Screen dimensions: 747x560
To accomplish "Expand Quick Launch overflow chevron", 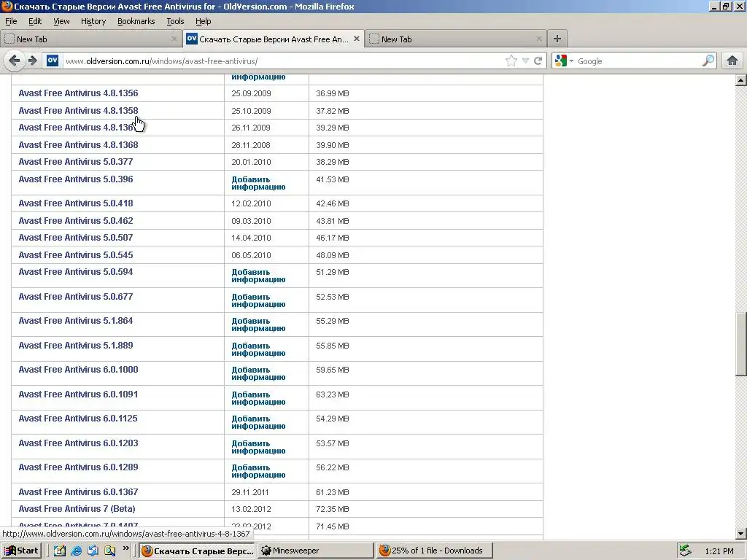I will [x=126, y=548].
